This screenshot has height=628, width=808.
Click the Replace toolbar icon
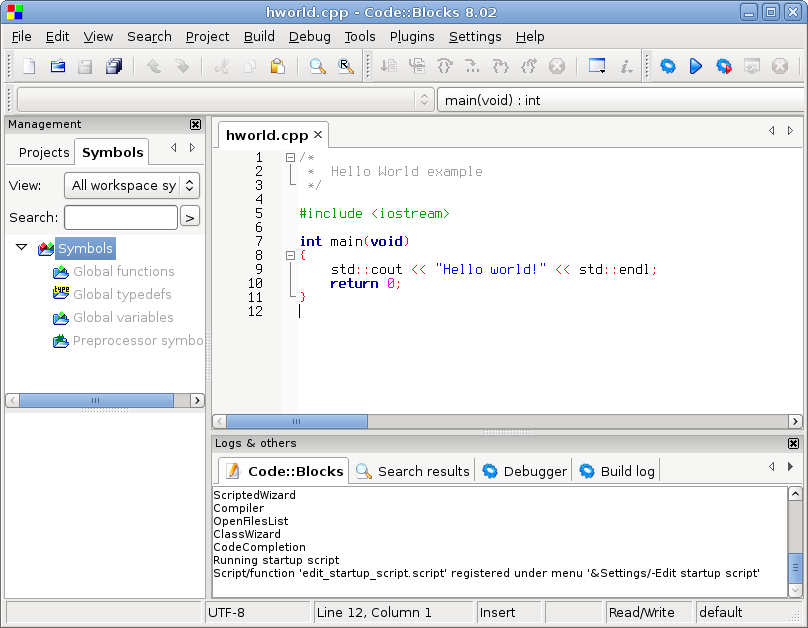(345, 67)
